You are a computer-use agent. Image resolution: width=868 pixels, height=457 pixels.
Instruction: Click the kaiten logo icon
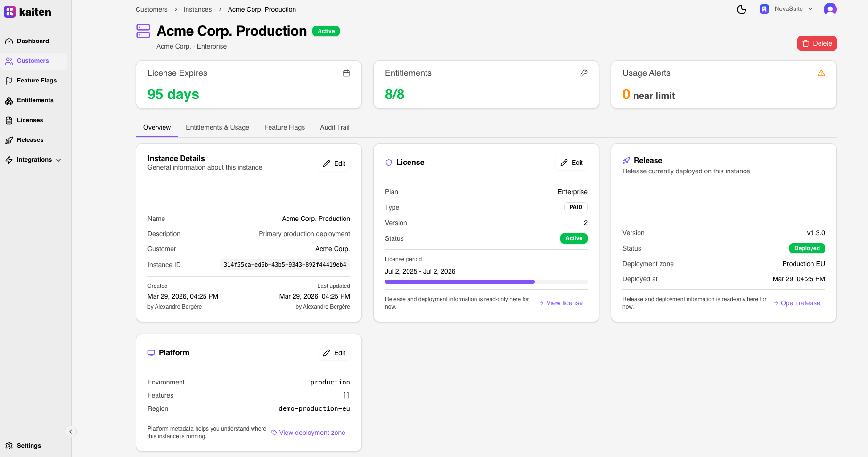pyautogui.click(x=10, y=12)
